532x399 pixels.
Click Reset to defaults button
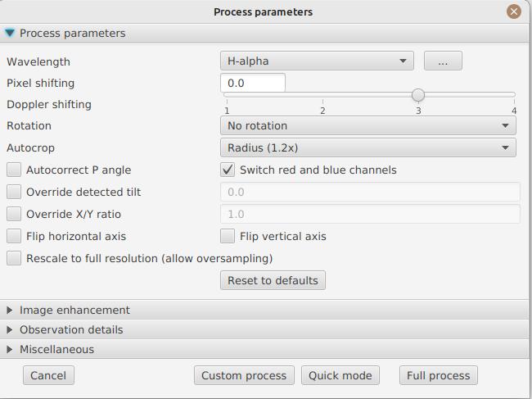(x=273, y=280)
